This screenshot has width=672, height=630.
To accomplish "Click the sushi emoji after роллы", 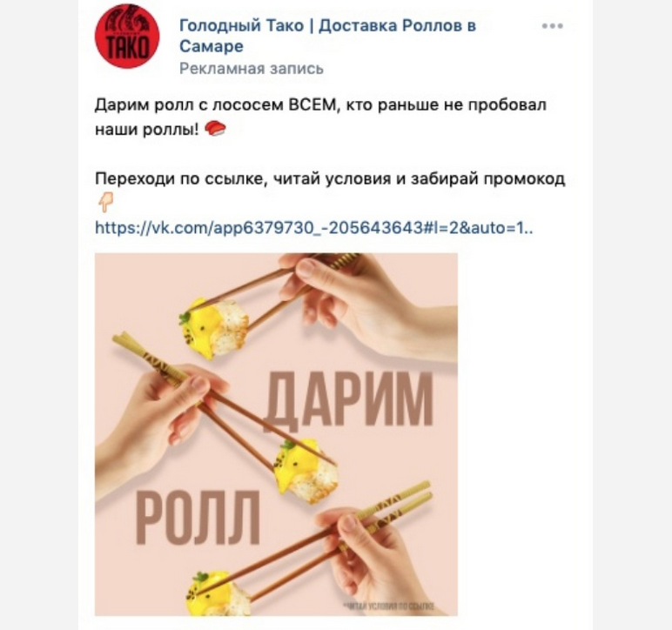I will click(x=215, y=128).
